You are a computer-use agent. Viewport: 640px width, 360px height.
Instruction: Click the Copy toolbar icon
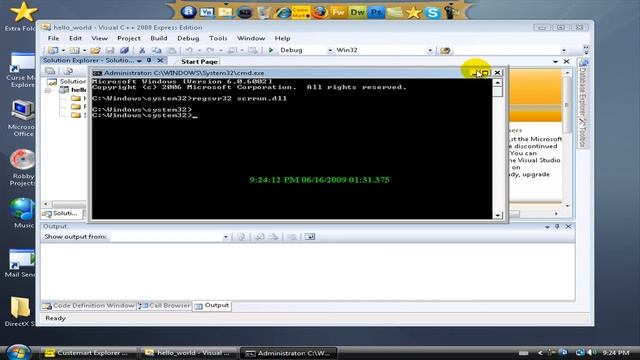pos(156,50)
